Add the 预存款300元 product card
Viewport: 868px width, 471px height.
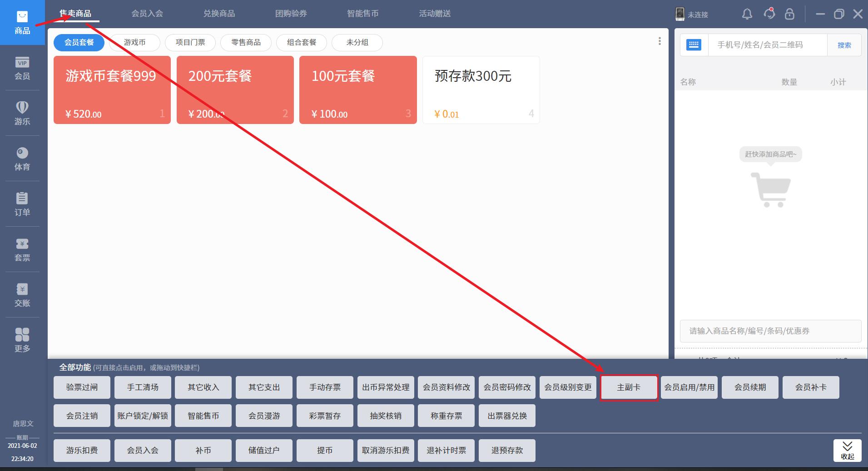tap(481, 90)
